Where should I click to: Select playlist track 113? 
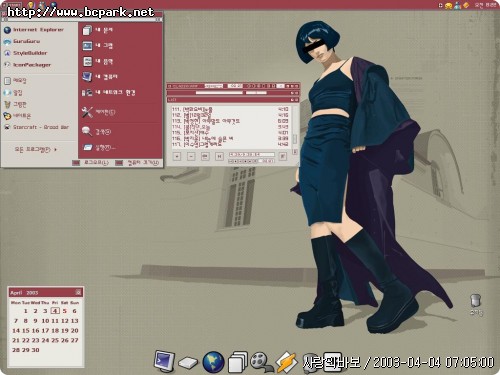point(230,121)
